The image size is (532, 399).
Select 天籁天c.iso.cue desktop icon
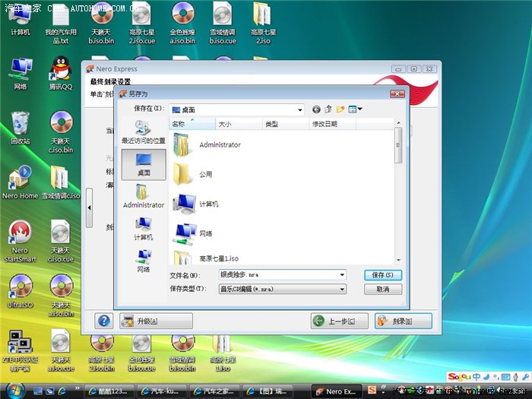coord(61,242)
